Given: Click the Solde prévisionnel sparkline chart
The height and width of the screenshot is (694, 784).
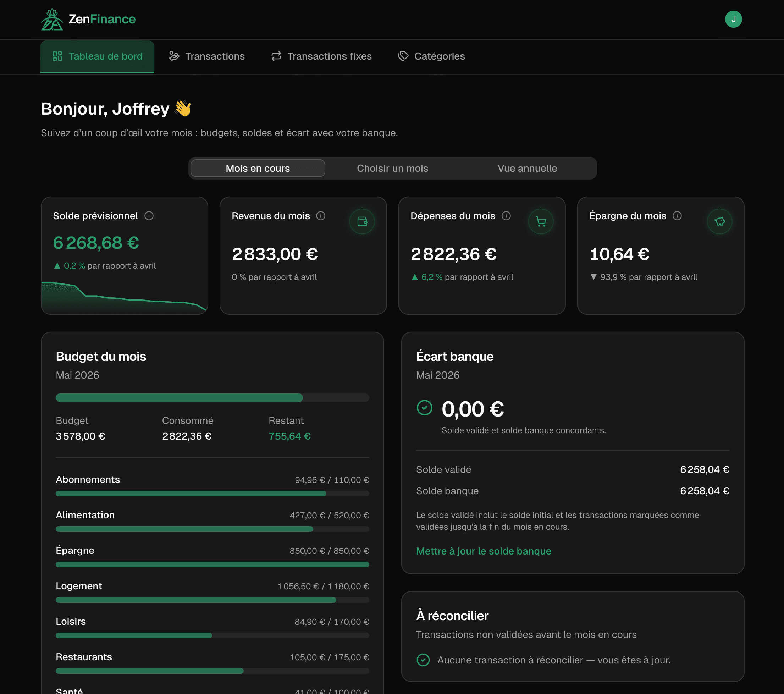Looking at the screenshot, I should pyautogui.click(x=124, y=297).
